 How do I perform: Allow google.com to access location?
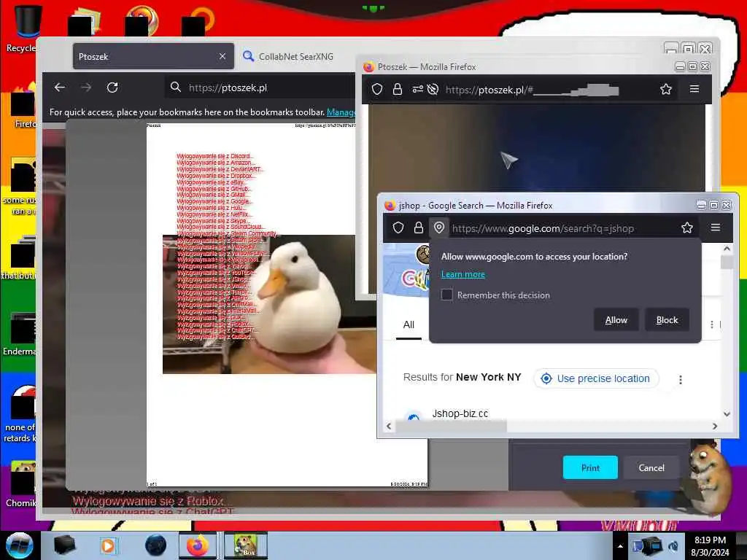[x=616, y=320]
